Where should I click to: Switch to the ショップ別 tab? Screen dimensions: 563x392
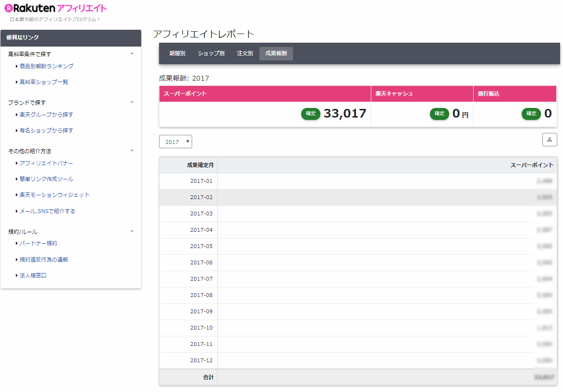pyautogui.click(x=211, y=54)
